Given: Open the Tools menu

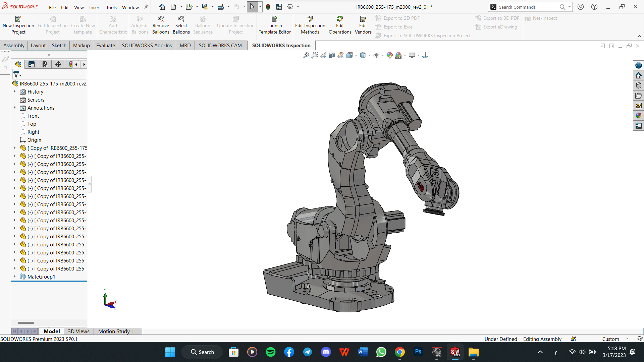Looking at the screenshot, I should (x=111, y=7).
